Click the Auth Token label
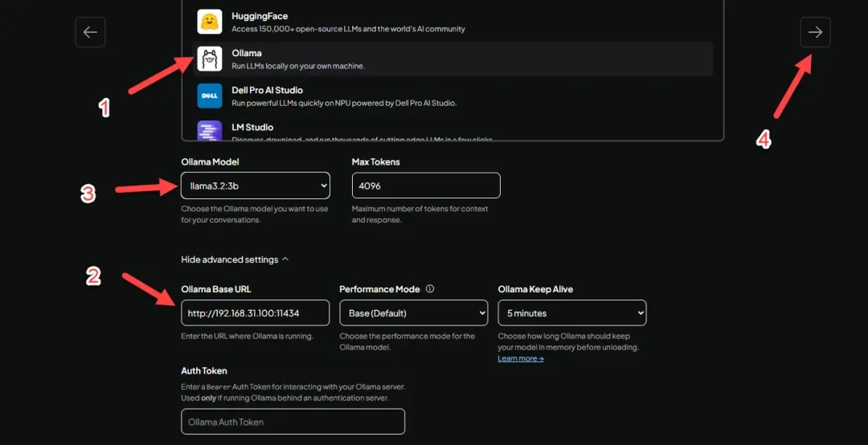This screenshot has width=868, height=445. [203, 371]
